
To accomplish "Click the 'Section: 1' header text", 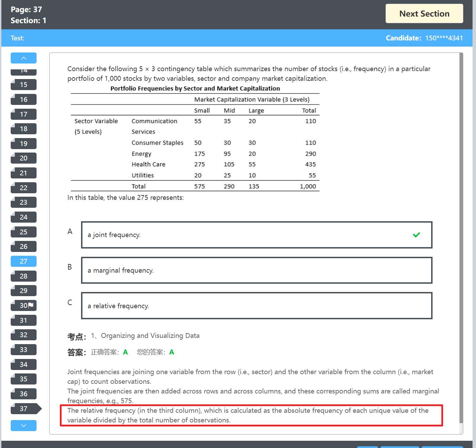I will tap(28, 21).
